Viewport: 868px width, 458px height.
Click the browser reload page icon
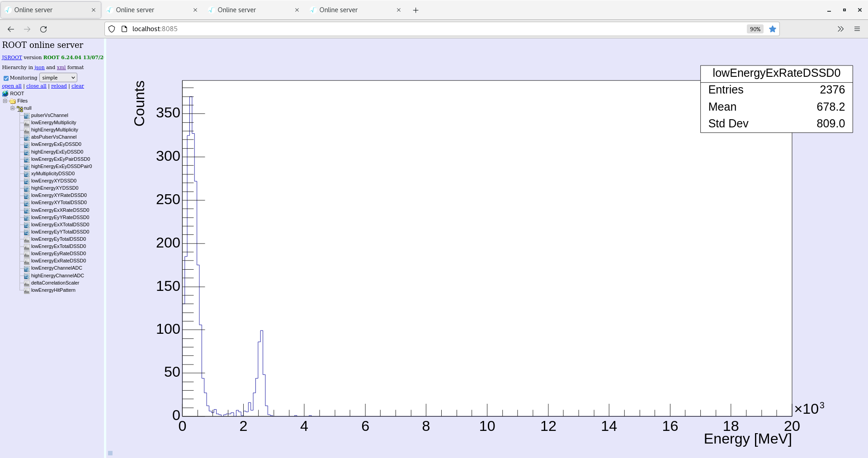tap(43, 29)
